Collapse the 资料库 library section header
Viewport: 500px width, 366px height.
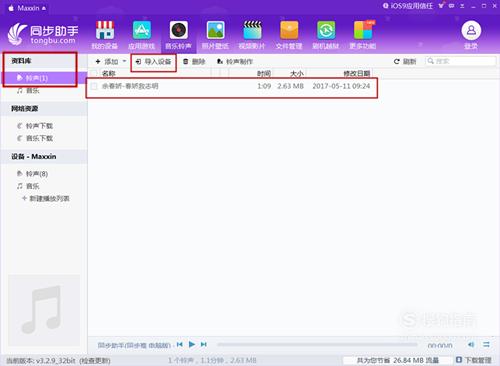coord(44,61)
